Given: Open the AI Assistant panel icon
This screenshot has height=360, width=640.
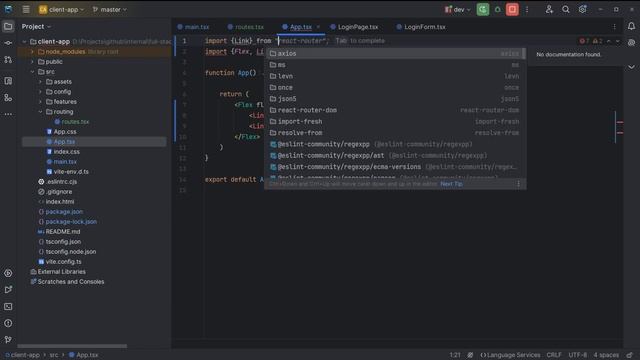Looking at the screenshot, I should click(x=631, y=43).
